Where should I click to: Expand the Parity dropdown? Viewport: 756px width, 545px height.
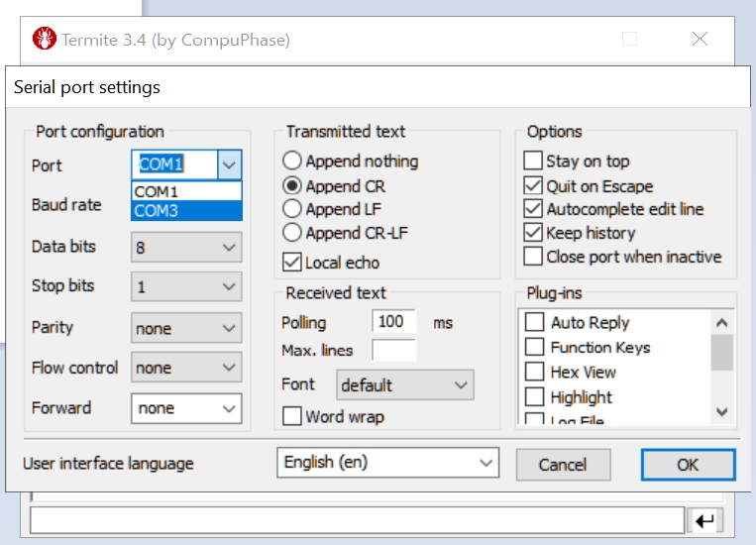coord(186,328)
